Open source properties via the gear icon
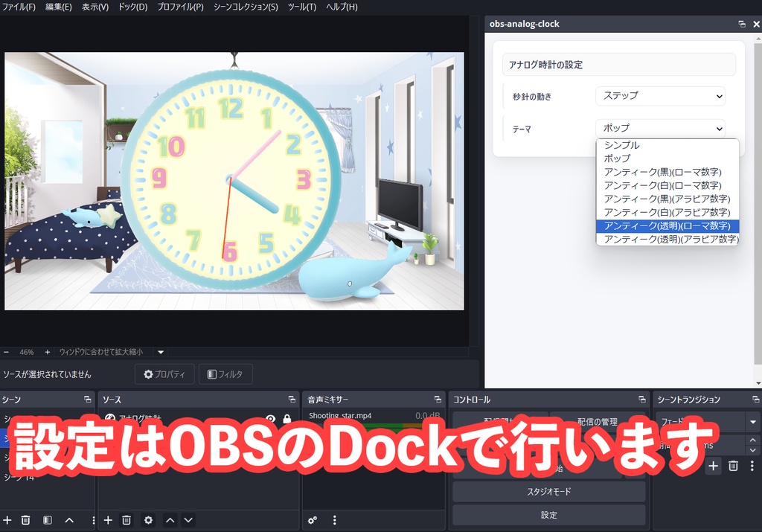The width and height of the screenshot is (762, 532). (x=148, y=519)
